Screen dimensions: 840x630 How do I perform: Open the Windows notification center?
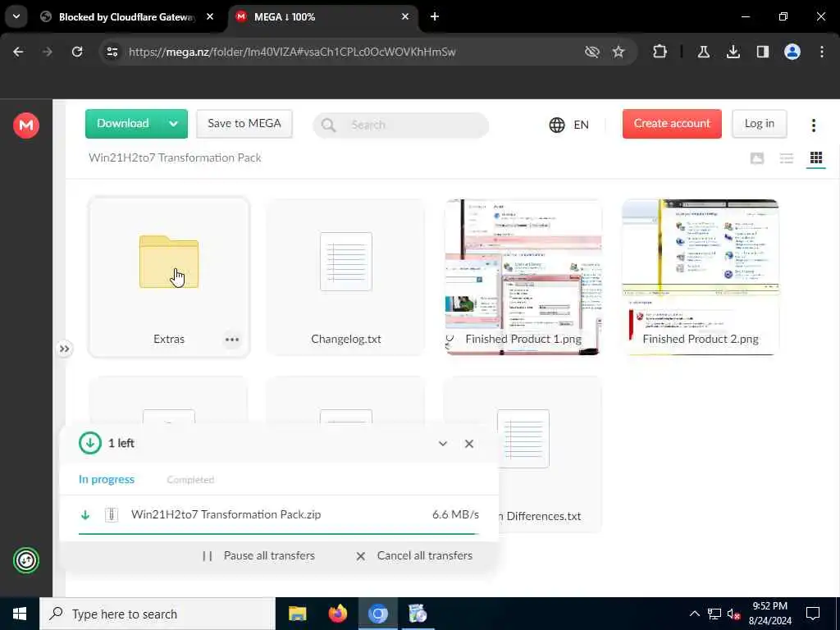[813, 614]
